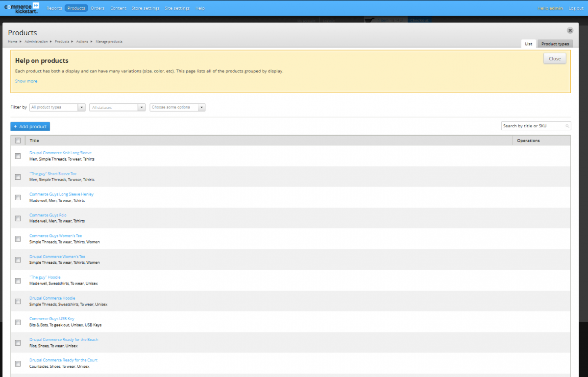Image resolution: width=588 pixels, height=377 pixels.
Task: Close the Products overlay with X icon
Action: click(x=570, y=30)
